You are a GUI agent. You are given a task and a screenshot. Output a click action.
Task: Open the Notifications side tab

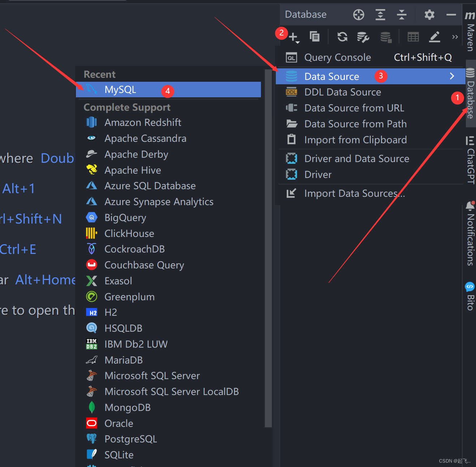pyautogui.click(x=470, y=234)
